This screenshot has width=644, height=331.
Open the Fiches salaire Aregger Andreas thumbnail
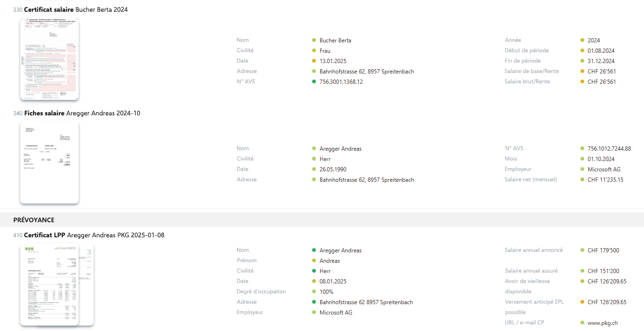pos(49,162)
